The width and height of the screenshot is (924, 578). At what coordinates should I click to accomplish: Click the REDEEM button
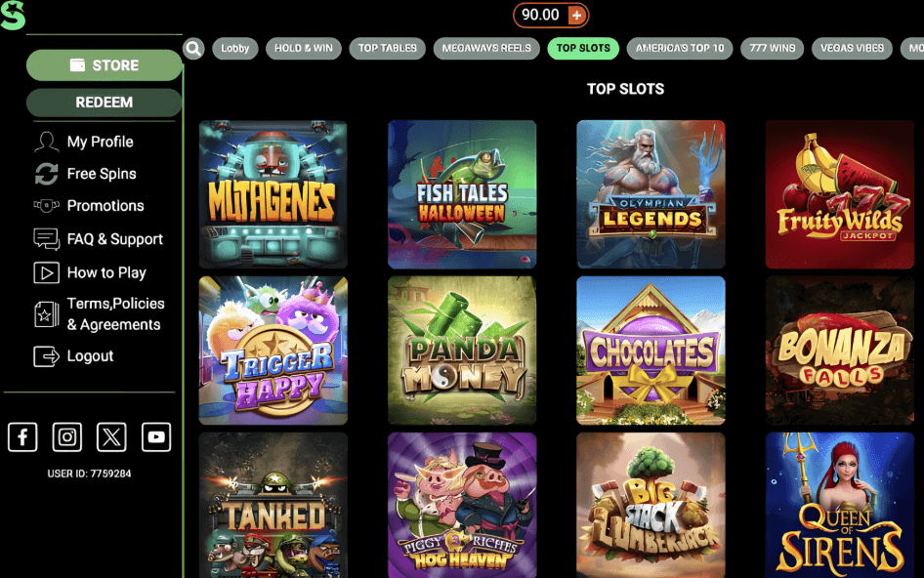point(105,103)
